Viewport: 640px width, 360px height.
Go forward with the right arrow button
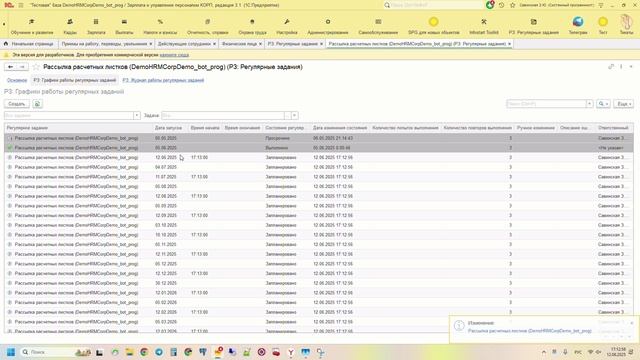(x=22, y=67)
